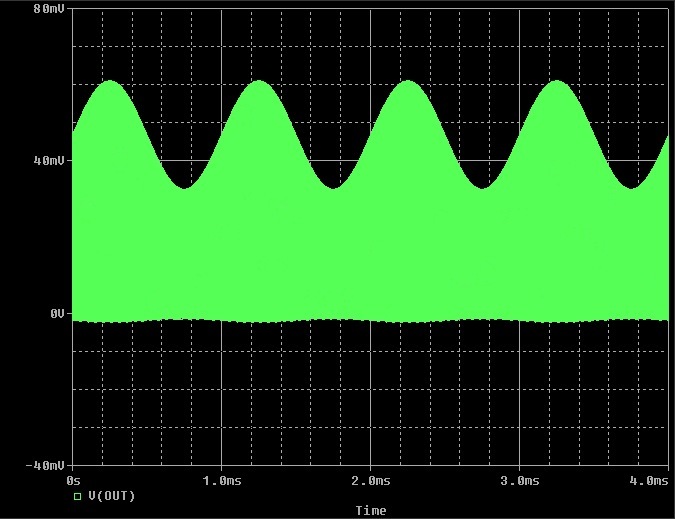Click the 3.0ms x-axis label
The height and width of the screenshot is (519, 675).
tap(520, 480)
